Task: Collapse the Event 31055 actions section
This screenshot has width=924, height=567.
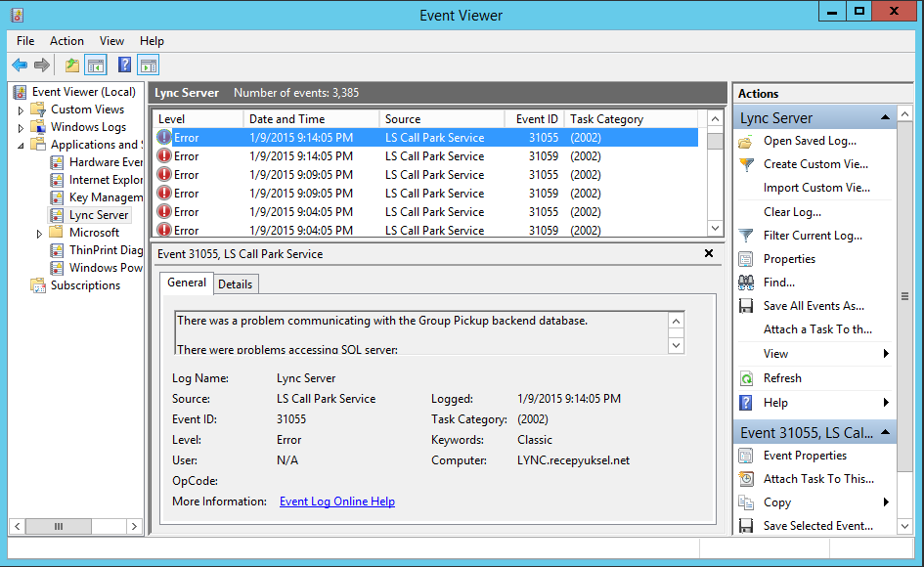Action: (x=885, y=433)
